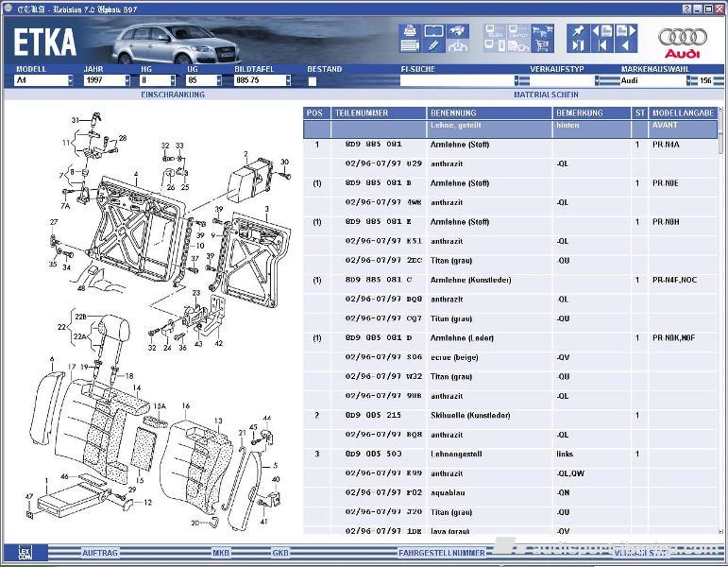
Task: Click the help question mark in title bar
Action: tap(687, 9)
